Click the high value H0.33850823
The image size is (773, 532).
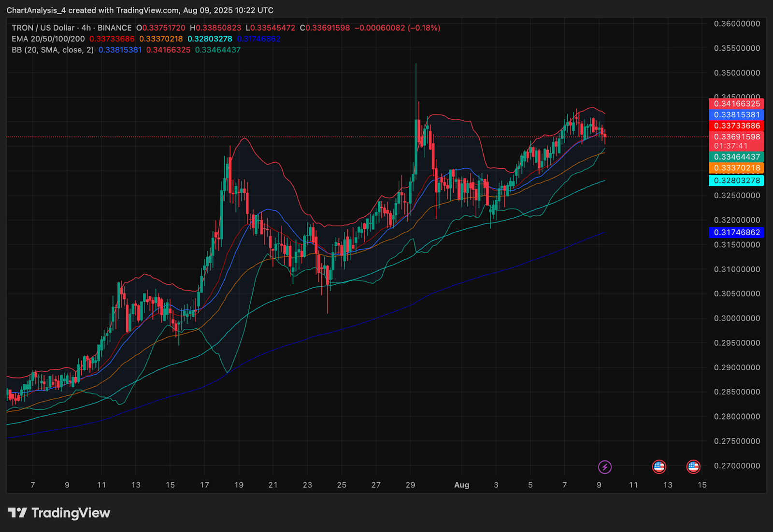(x=215, y=28)
